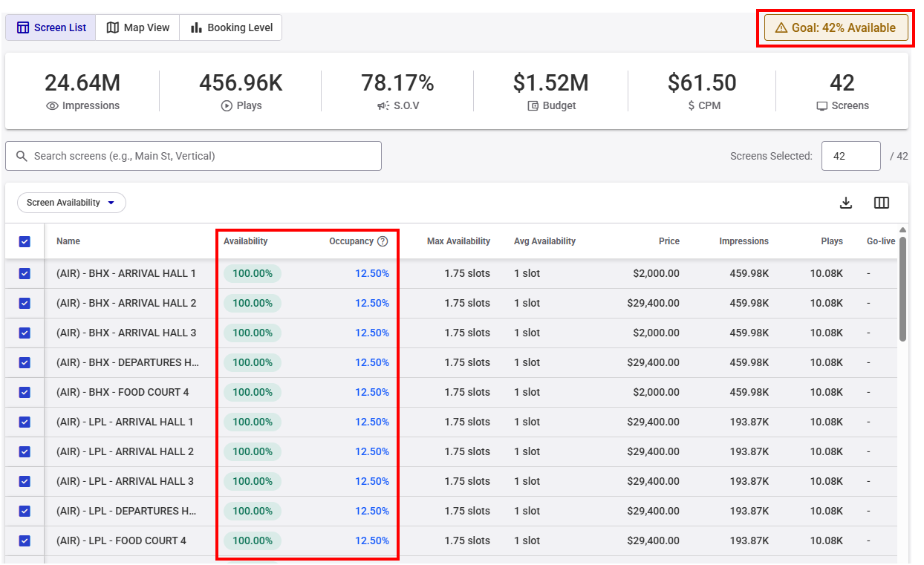Open the column layout icon
Screen dimensions: 924x565
[x=882, y=203]
